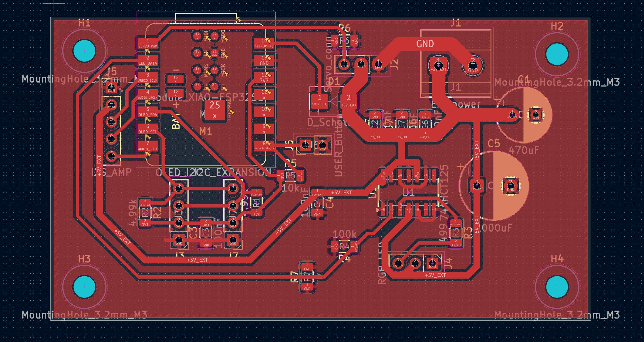Image resolution: width=644 pixels, height=342 pixels.
Task: Click capacitor C5 pad 2 GND
Action: pos(511,186)
